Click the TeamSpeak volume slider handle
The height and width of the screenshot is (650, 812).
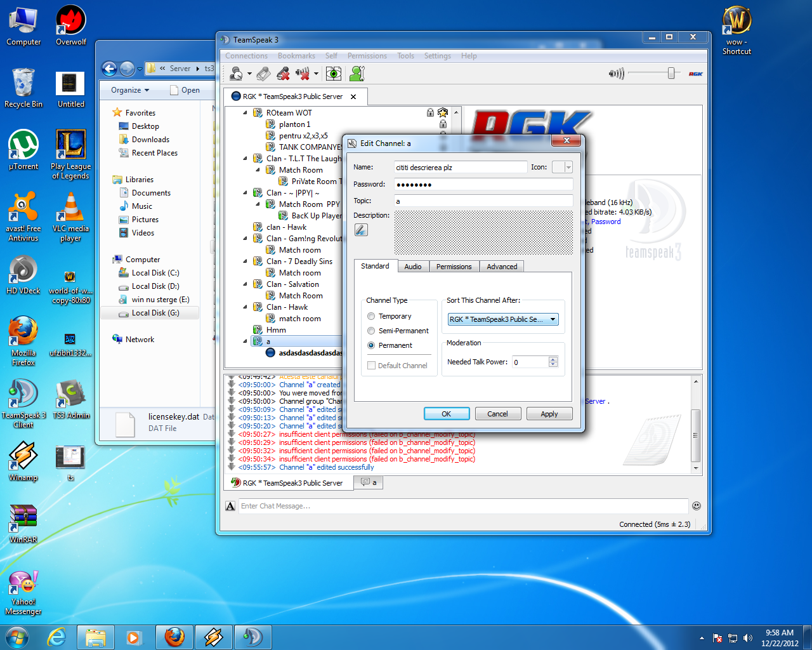(x=671, y=74)
